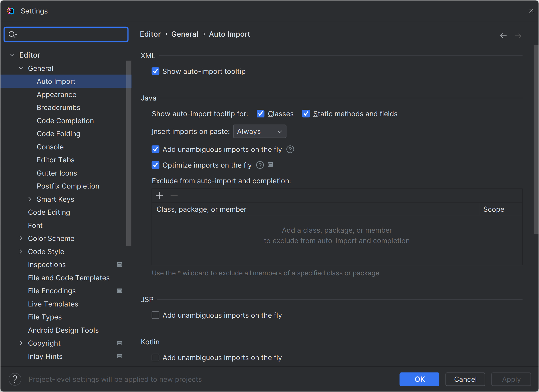Click project-level icon next to Copyright
Screen dimensions: 539x392
click(120, 343)
